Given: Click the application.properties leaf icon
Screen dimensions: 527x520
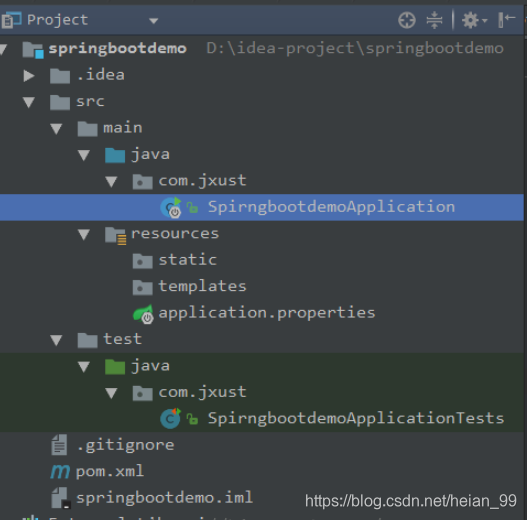Looking at the screenshot, I should tap(144, 314).
